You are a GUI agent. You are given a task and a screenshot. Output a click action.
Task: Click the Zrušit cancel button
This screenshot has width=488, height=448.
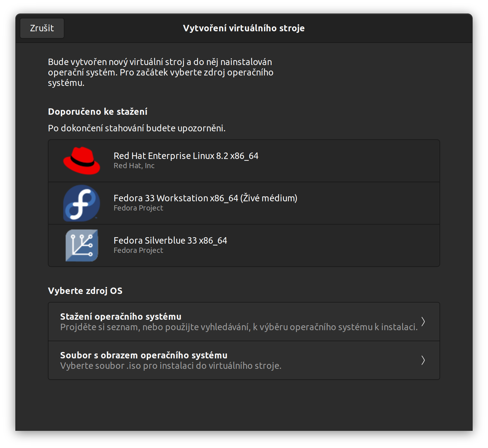pyautogui.click(x=42, y=28)
